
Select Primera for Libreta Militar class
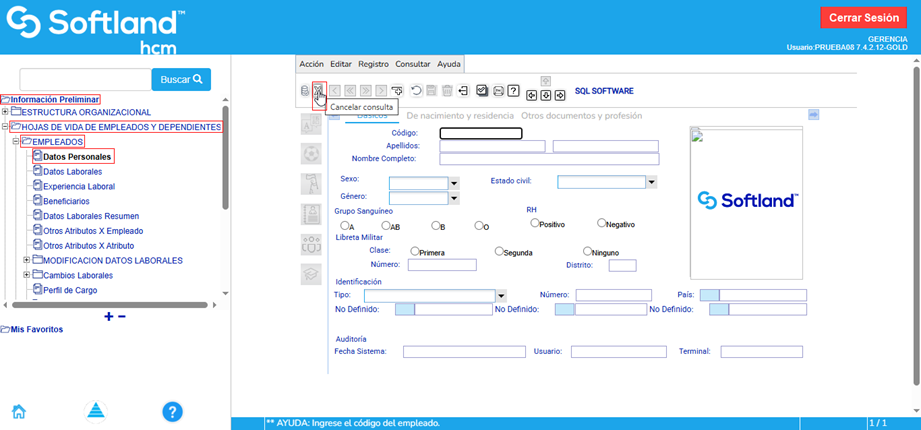point(414,251)
